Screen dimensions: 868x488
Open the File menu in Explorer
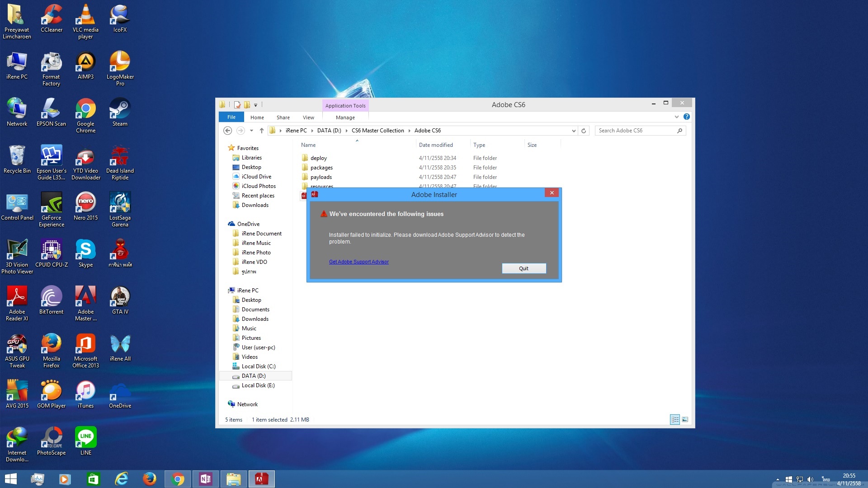tap(231, 117)
